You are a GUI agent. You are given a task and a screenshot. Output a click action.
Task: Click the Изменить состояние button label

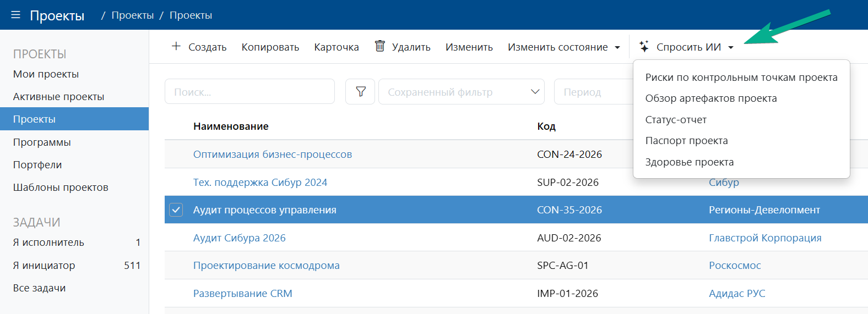(558, 47)
